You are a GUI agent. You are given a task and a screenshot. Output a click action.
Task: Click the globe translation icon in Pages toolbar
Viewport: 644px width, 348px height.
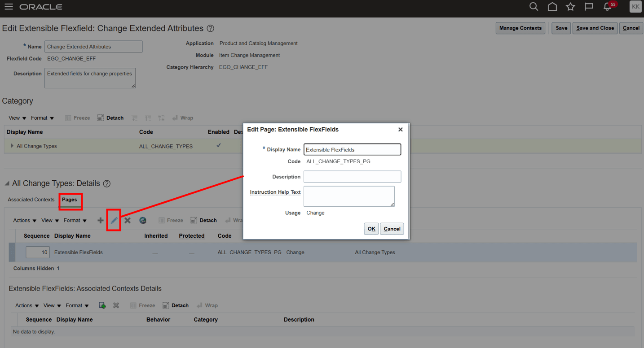(x=143, y=220)
